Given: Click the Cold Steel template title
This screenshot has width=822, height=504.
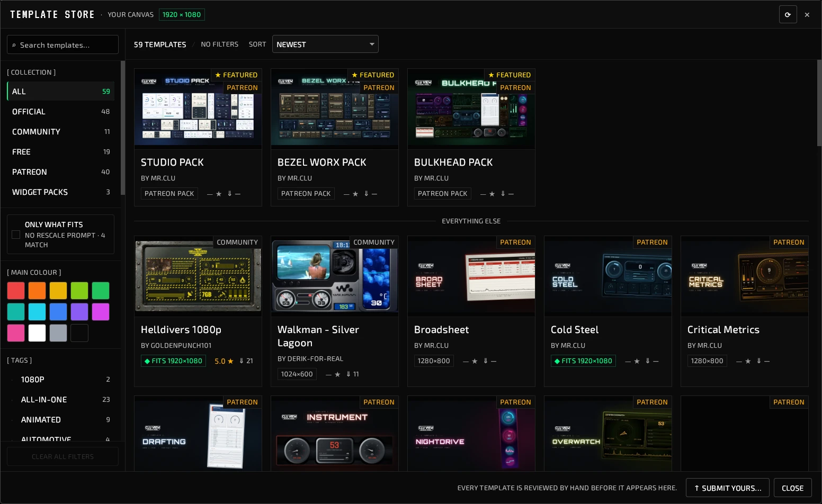Looking at the screenshot, I should (575, 330).
